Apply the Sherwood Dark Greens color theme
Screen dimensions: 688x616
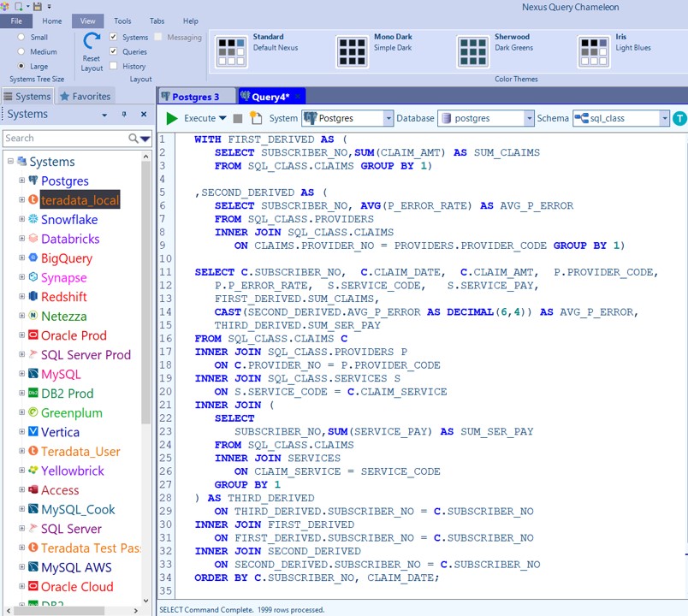pos(472,51)
